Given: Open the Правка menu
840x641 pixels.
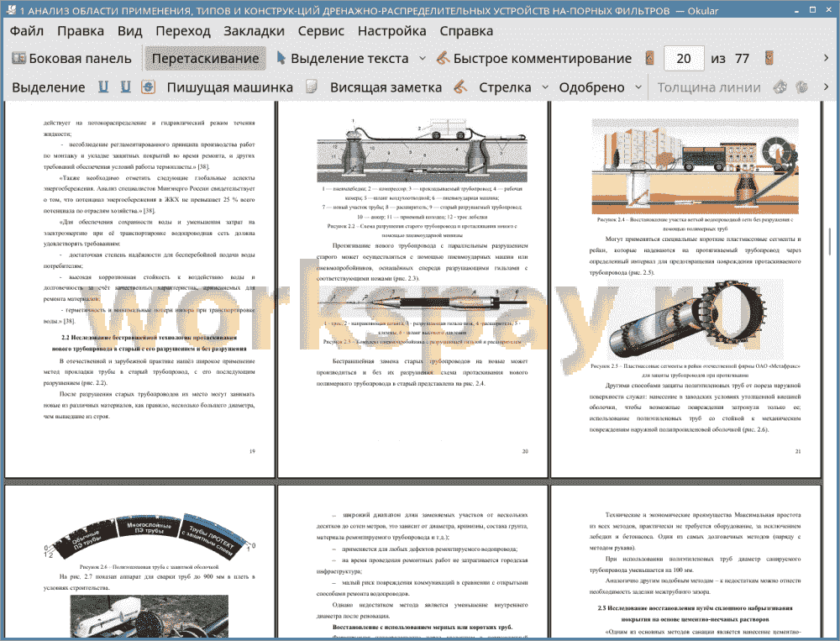Looking at the screenshot, I should coord(81,31).
